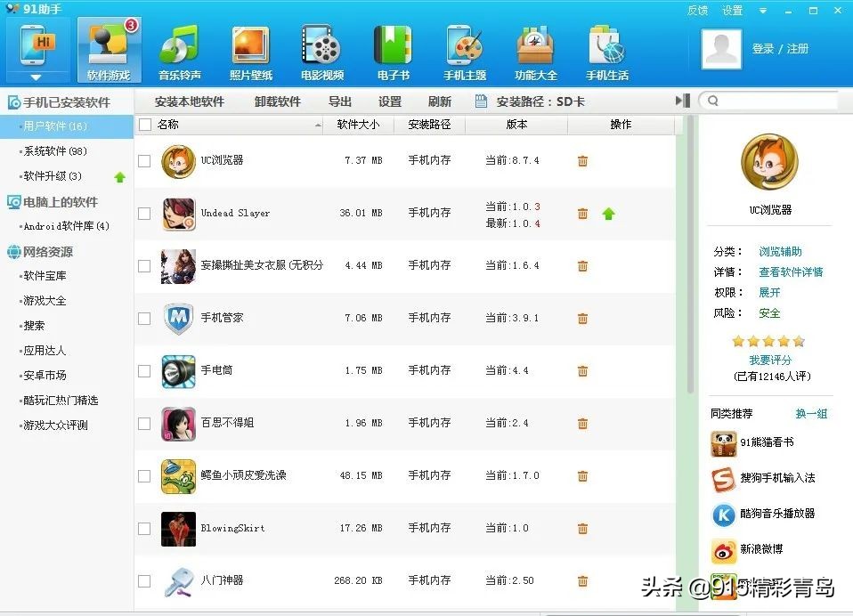The height and width of the screenshot is (616, 853).
Task: Check the UC浏览器 row checkbox
Action: click(144, 161)
